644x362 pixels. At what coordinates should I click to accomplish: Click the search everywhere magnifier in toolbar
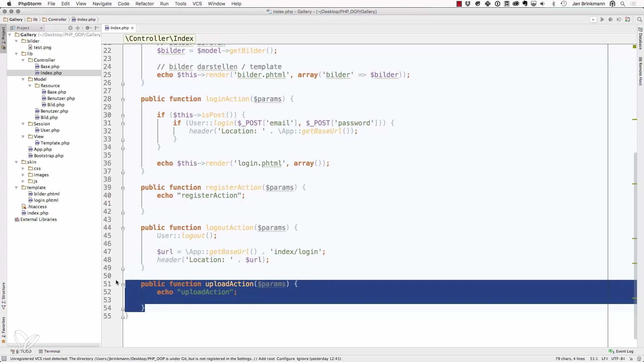click(x=640, y=19)
